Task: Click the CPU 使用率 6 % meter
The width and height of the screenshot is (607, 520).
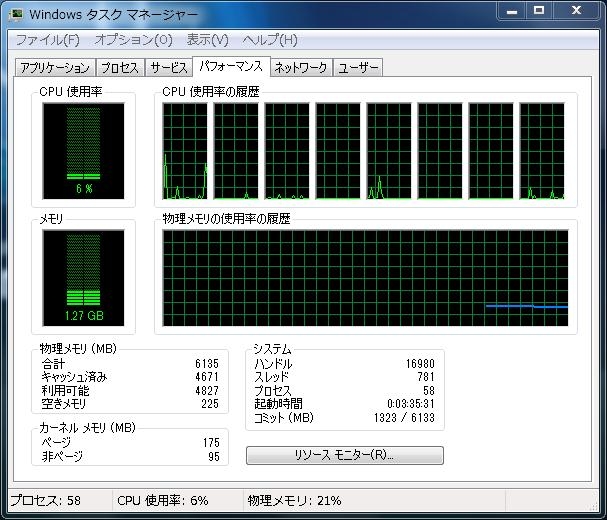Action: click(x=83, y=151)
